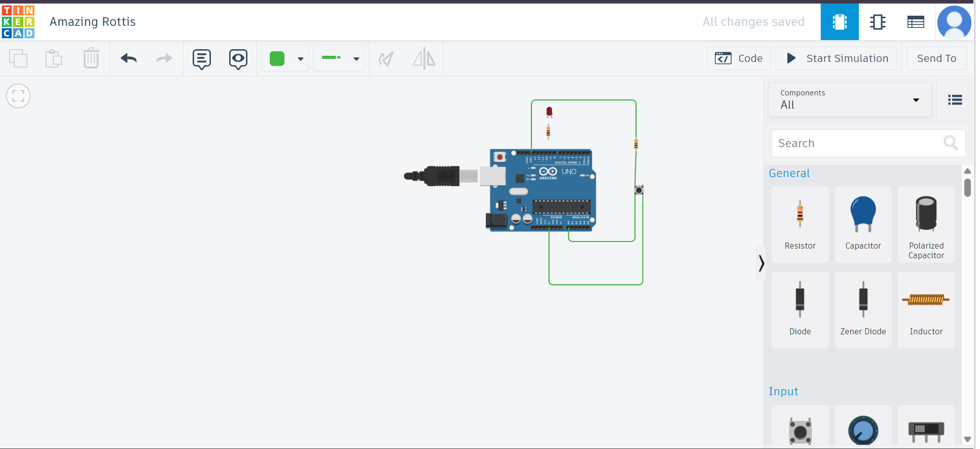Open the user profile avatar

(954, 22)
